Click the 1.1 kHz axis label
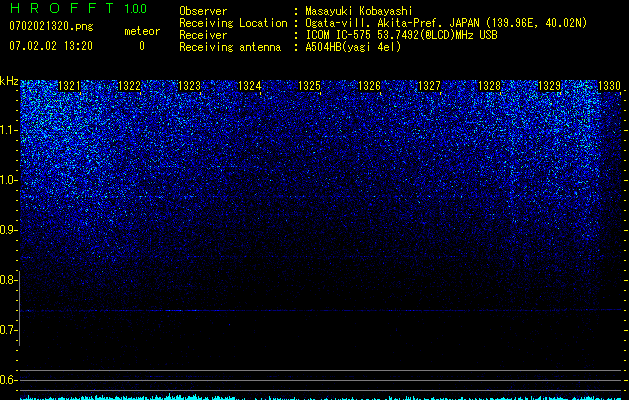The height and width of the screenshot is (400, 629). click(8, 130)
